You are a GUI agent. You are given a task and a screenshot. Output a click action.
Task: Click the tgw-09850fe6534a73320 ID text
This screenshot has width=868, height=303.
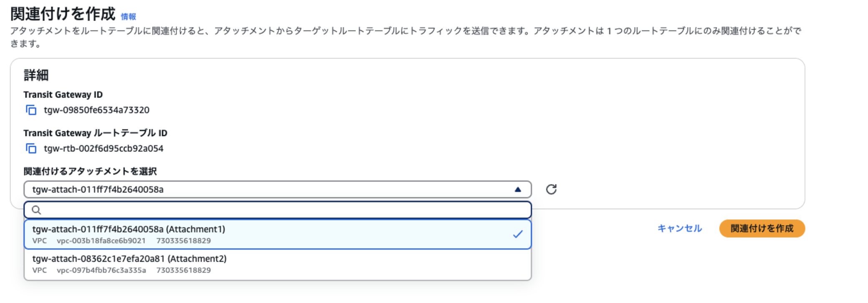(96, 110)
